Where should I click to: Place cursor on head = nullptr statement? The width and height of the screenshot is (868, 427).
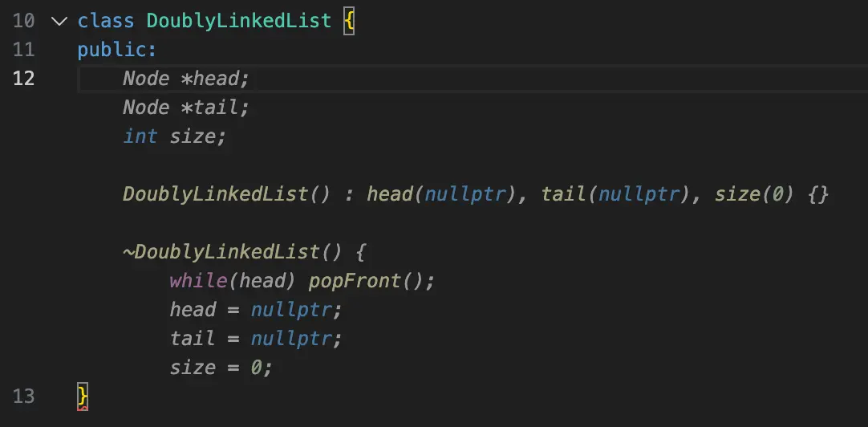pyautogui.click(x=255, y=310)
